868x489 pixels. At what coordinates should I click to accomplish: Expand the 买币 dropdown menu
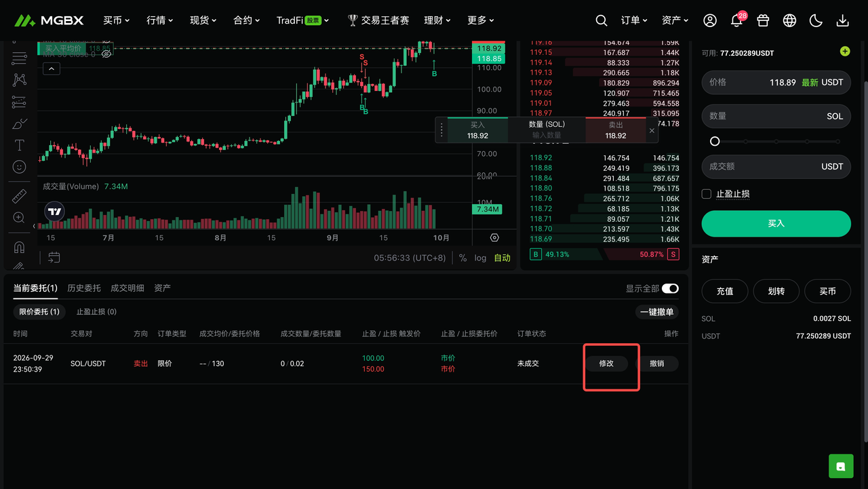[x=116, y=20]
